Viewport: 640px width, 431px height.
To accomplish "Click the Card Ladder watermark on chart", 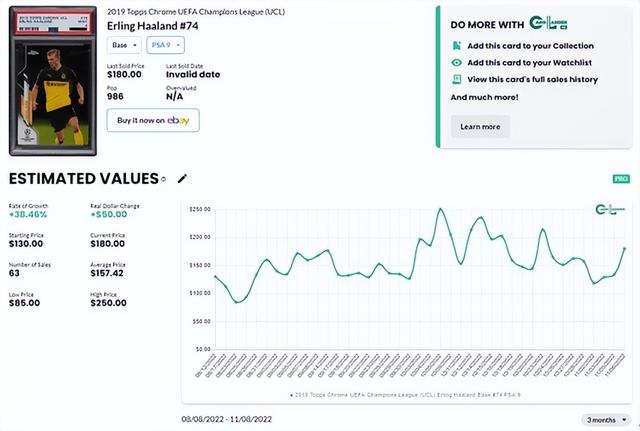I will click(x=608, y=208).
